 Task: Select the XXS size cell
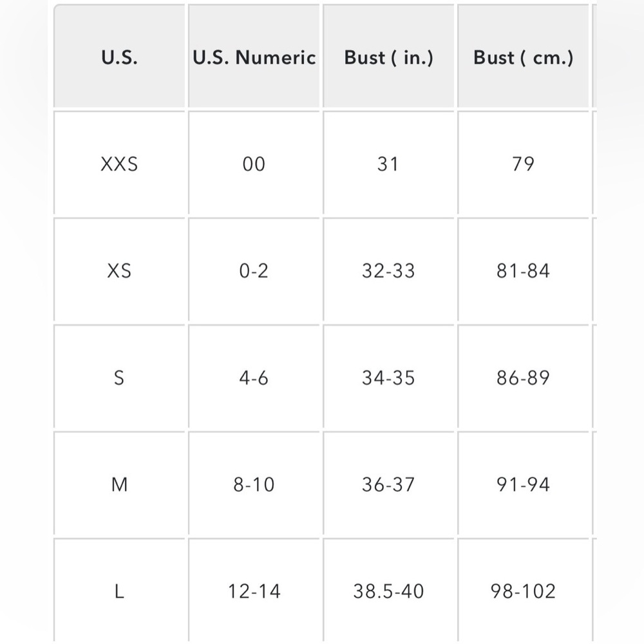click(x=119, y=163)
